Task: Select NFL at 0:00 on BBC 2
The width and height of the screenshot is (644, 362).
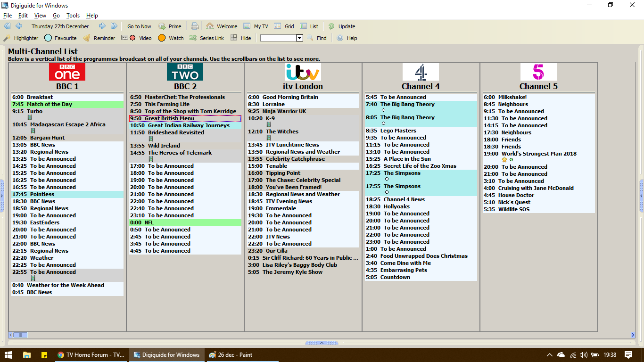Action: tap(185, 222)
